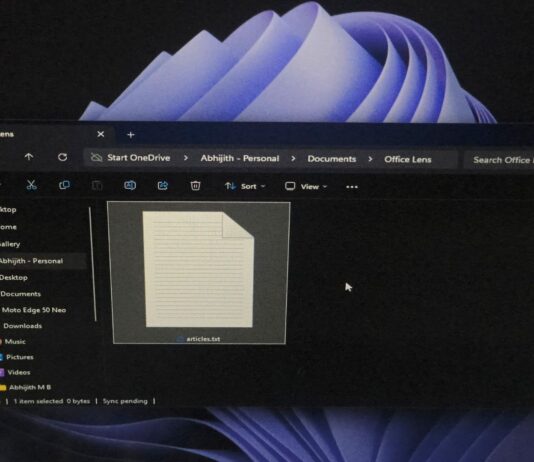This screenshot has width=534, height=462.
Task: Open Moto Edge 50 Neo folder
Action: (x=34, y=310)
